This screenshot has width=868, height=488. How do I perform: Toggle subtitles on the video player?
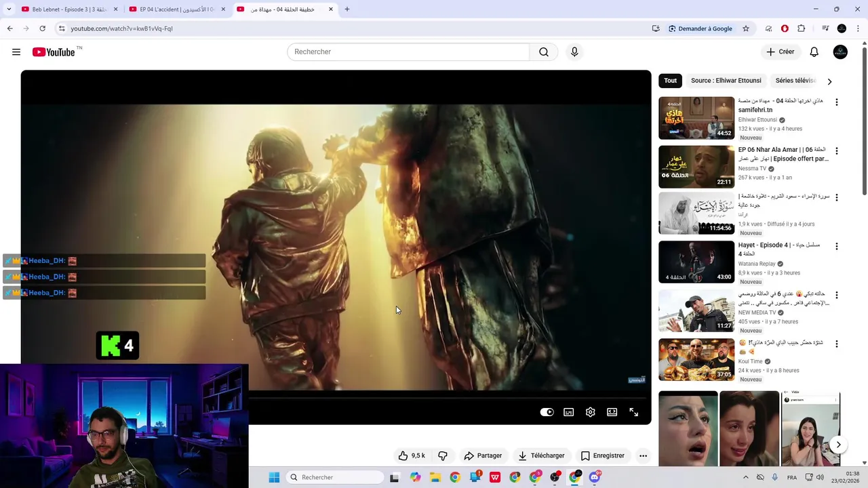pos(569,412)
